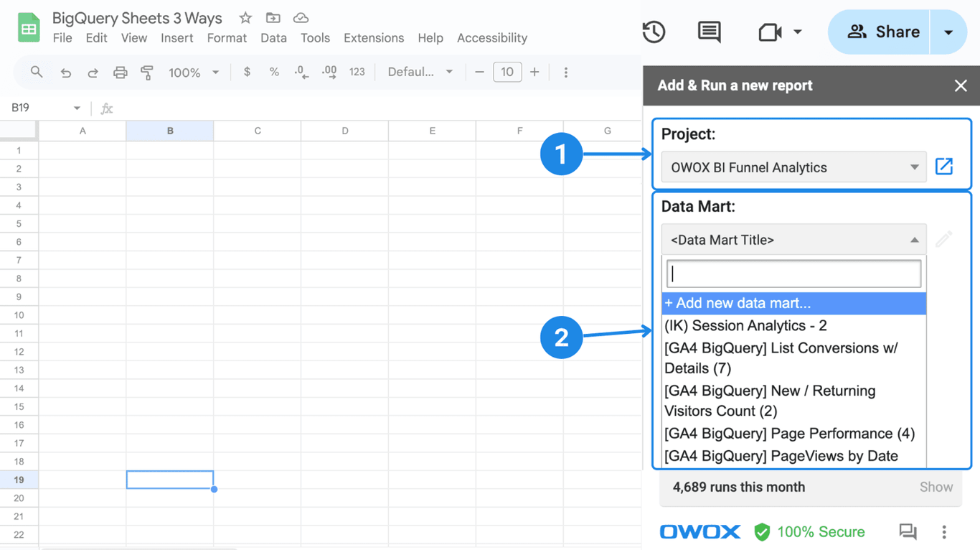Expand the name box B19 dropdown
Screen dimensions: 980x550
[77, 108]
